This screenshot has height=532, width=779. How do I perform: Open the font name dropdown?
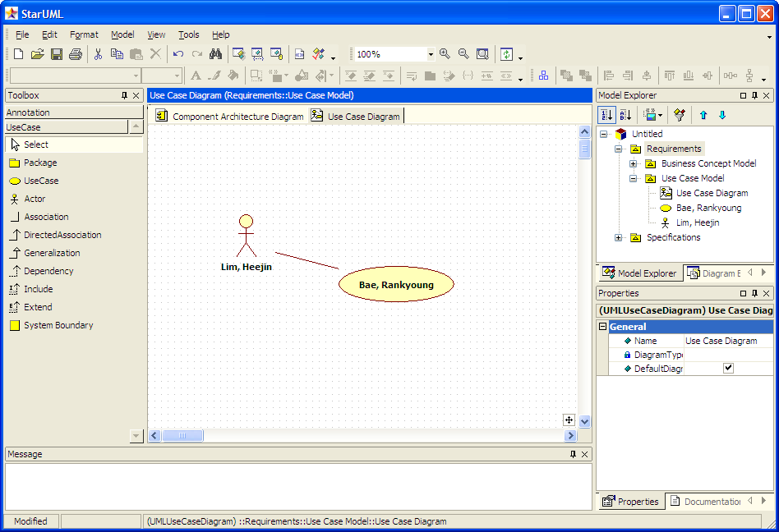pyautogui.click(x=136, y=76)
